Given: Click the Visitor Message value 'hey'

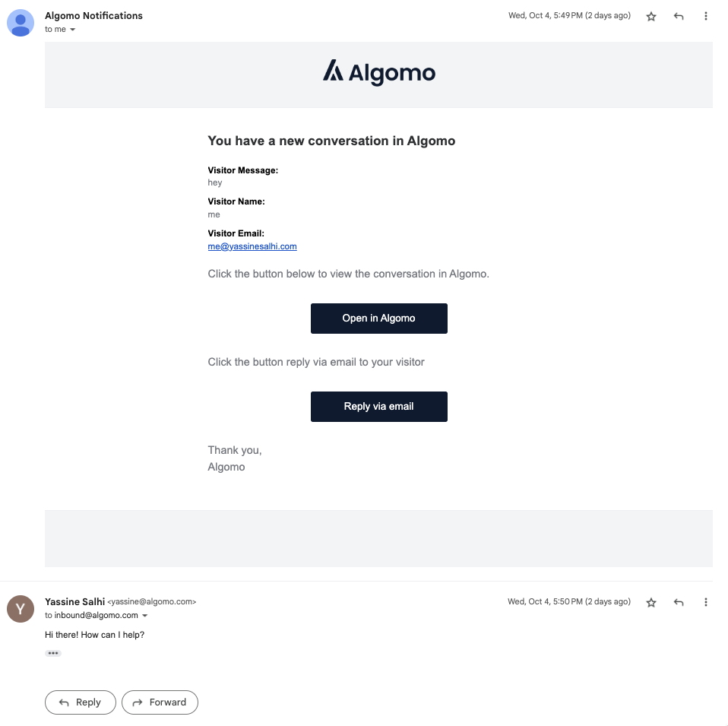Looking at the screenshot, I should click(215, 182).
